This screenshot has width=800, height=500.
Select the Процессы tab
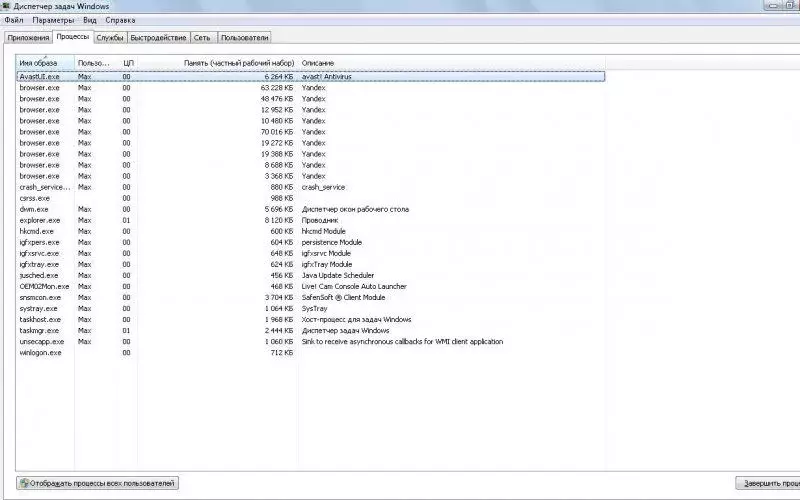tap(72, 37)
